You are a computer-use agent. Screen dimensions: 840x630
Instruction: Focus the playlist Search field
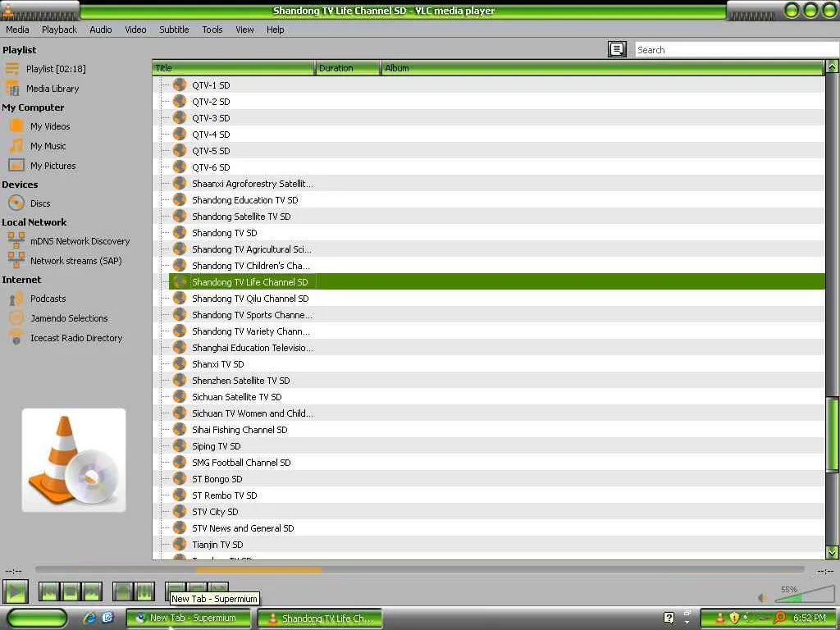tap(737, 50)
